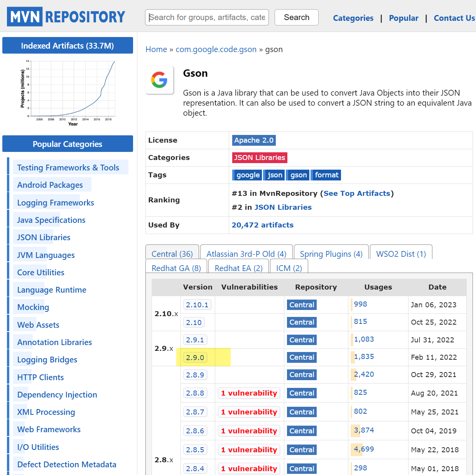Click Central repository badge for 2.8.6
476x475 pixels.
coord(302,431)
